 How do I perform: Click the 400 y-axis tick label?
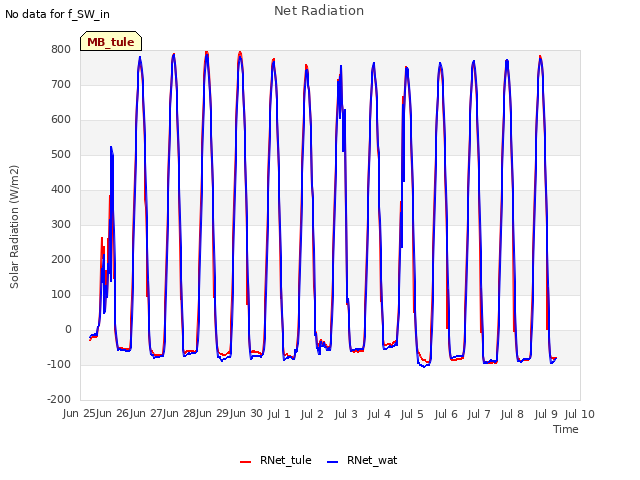pos(61,190)
